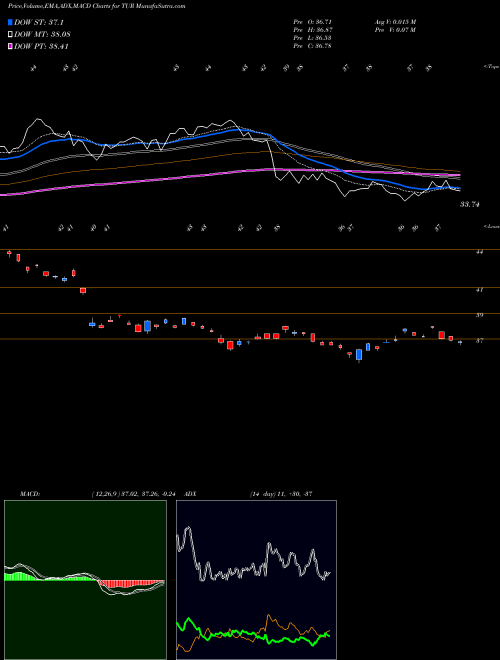This screenshot has width=500, height=660.
Task: Select the Pre L: 36.33 value
Action: pyautogui.click(x=313, y=38)
